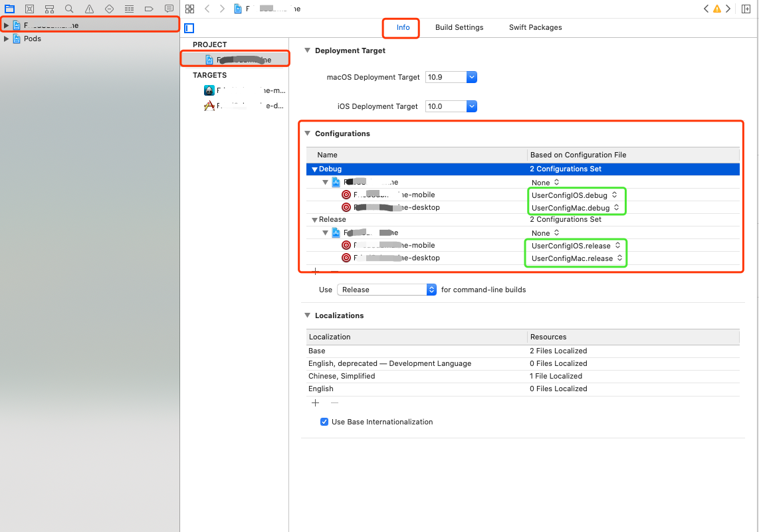The width and height of the screenshot is (759, 532).
Task: Open the Source Control navigator
Action: (x=29, y=9)
